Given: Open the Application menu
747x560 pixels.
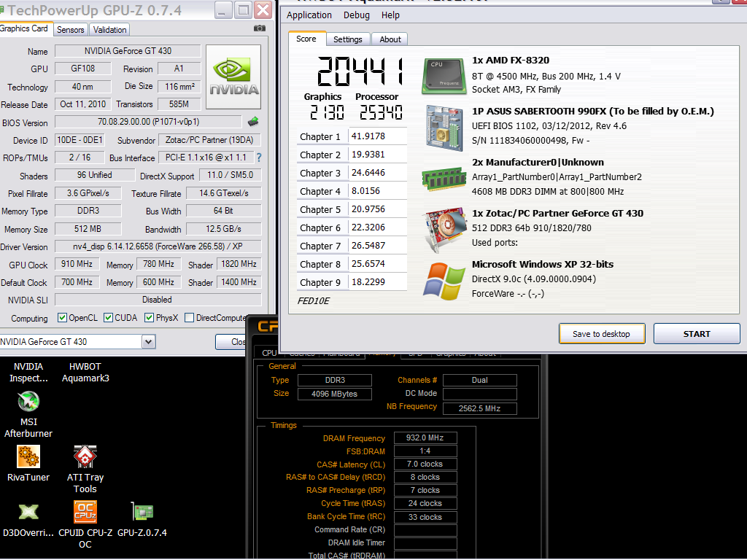Looking at the screenshot, I should pos(309,15).
